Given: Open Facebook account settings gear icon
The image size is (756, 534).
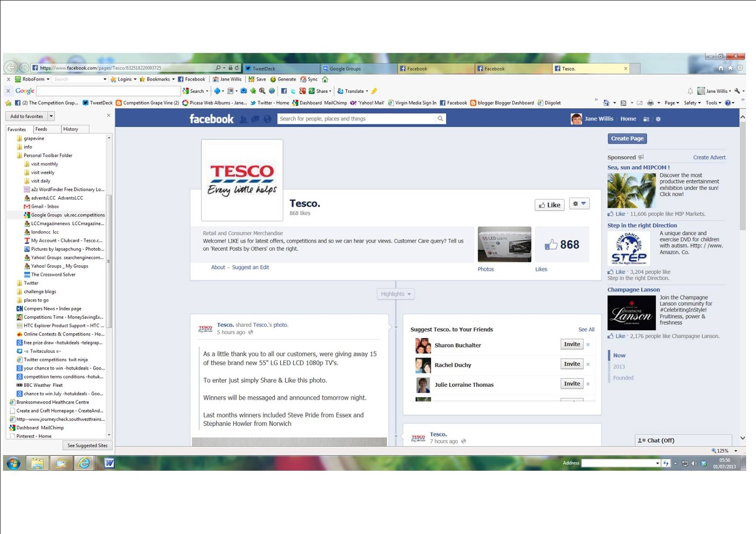Looking at the screenshot, I should 658,119.
